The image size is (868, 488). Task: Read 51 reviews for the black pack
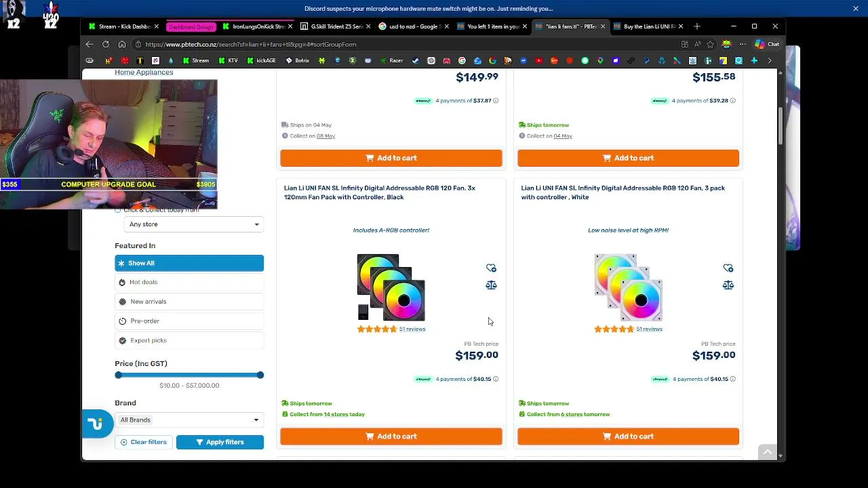tap(412, 329)
